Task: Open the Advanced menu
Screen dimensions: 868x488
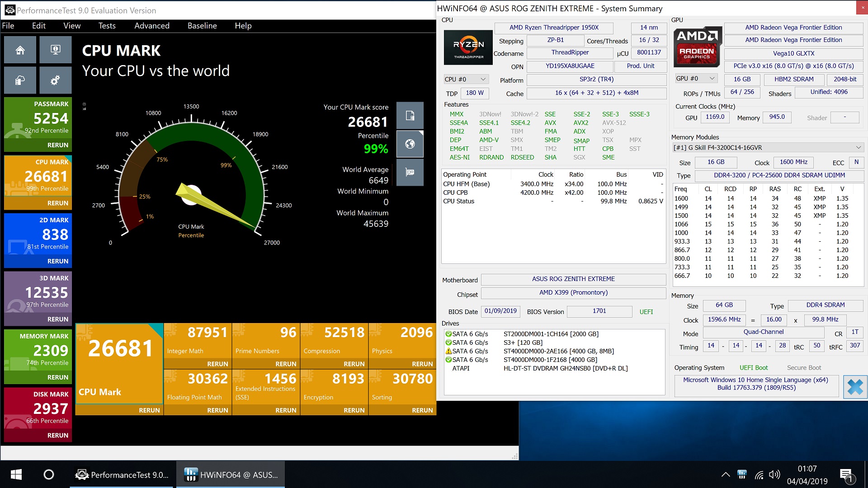Action: pyautogui.click(x=152, y=26)
